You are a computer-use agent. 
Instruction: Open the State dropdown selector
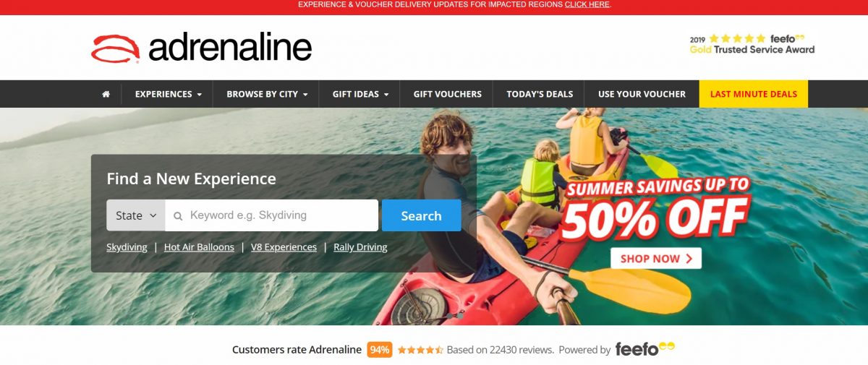tap(136, 215)
